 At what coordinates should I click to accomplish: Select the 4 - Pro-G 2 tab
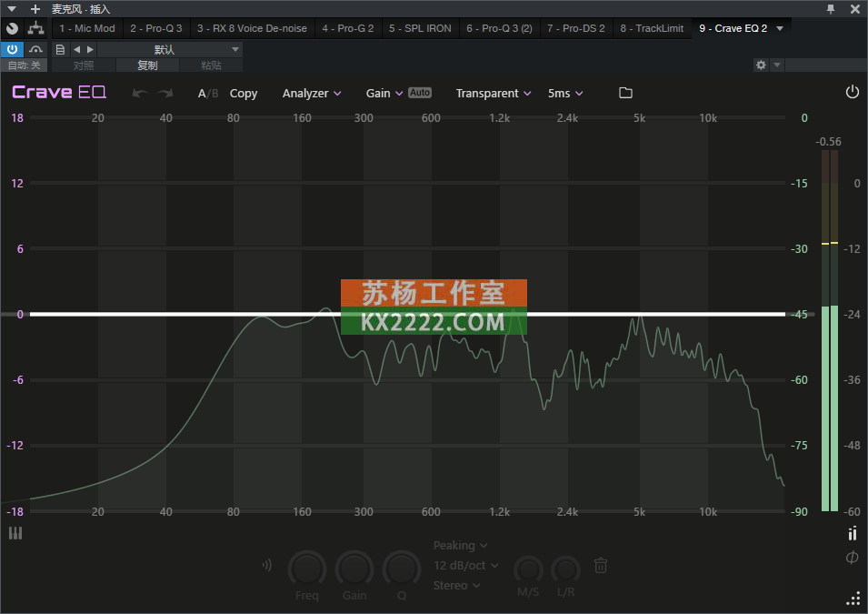pyautogui.click(x=348, y=28)
